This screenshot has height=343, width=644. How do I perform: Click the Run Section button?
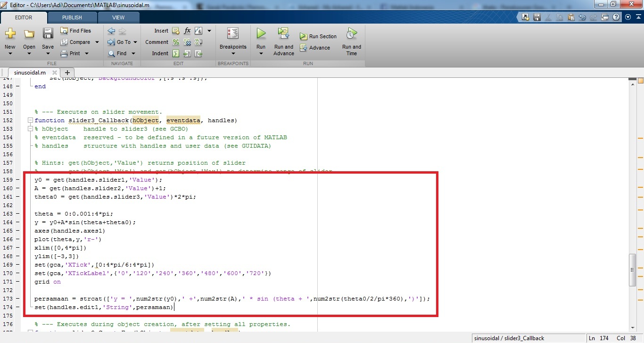coord(318,36)
